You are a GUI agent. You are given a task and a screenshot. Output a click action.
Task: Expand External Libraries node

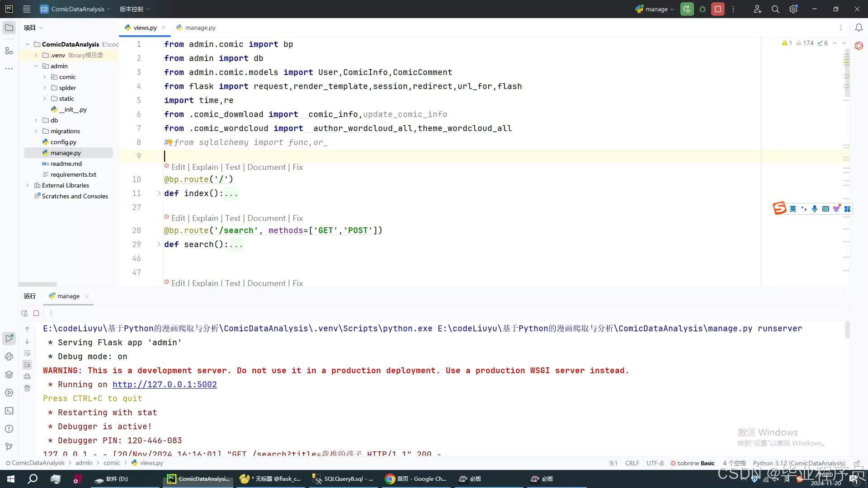coord(28,185)
